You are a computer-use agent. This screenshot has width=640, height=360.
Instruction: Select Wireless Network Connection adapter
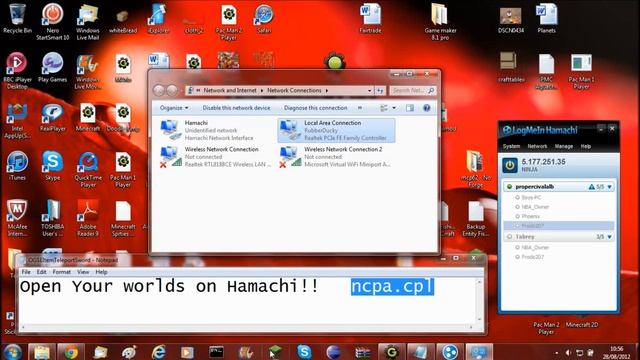216,157
